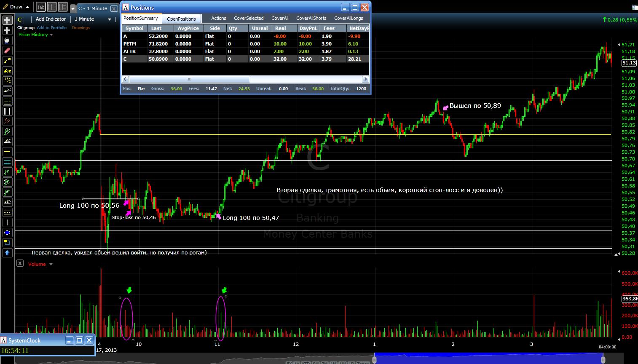Viewport: 638px width, 364px height.
Task: Select the yellow arcs drawing tool
Action: tap(7, 81)
